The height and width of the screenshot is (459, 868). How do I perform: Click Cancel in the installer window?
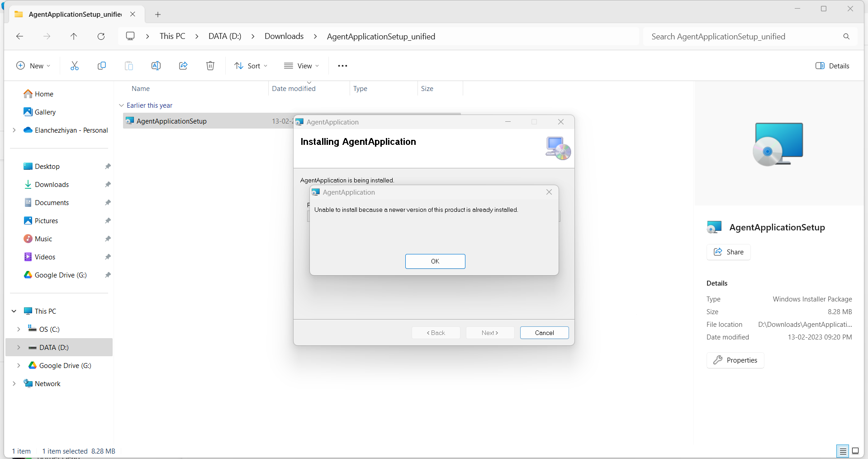pos(544,333)
